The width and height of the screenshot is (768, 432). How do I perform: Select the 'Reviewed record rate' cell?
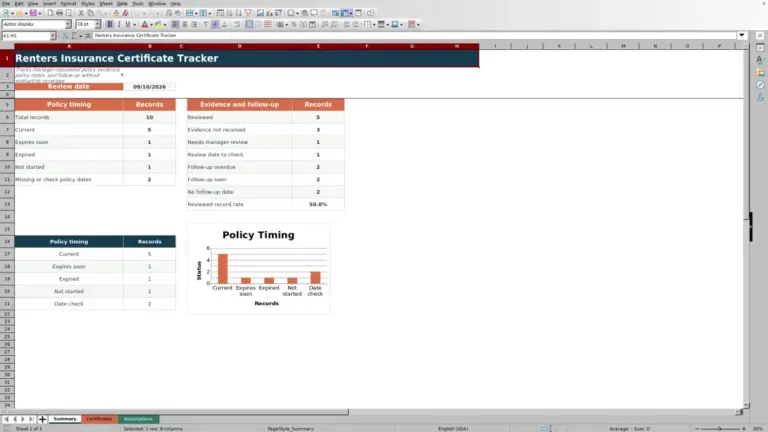[240, 204]
